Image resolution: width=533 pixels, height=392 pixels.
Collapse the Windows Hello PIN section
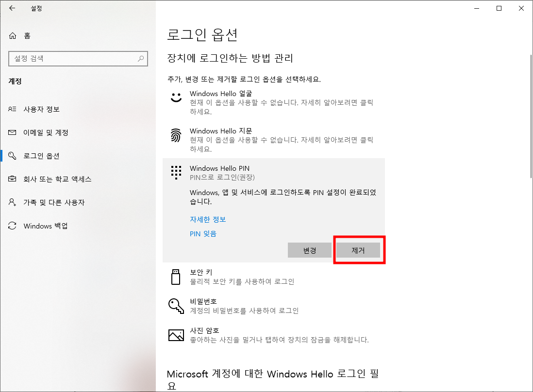[x=274, y=173]
